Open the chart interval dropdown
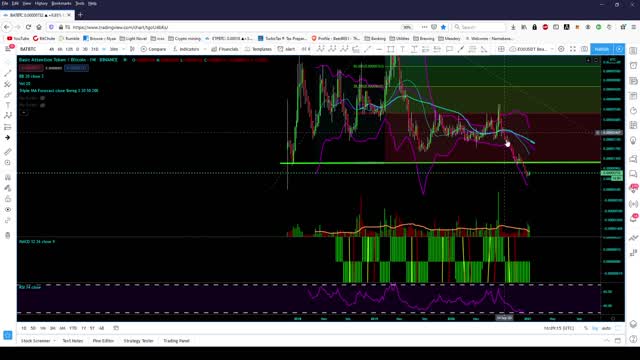 click(123, 49)
